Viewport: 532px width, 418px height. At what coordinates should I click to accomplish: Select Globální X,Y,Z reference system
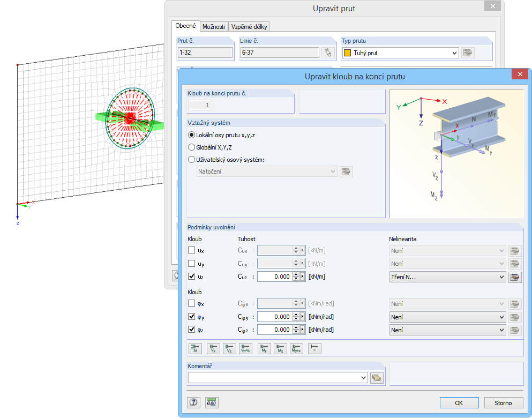coord(210,147)
